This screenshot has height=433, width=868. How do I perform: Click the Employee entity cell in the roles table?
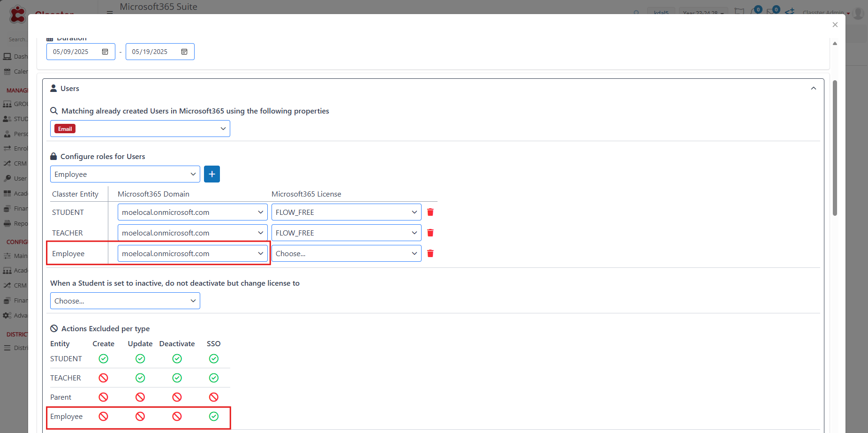click(68, 253)
